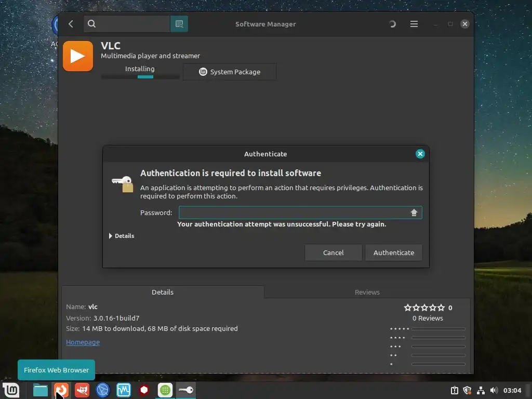The height and width of the screenshot is (399, 532).
Task: Click the keys and padlock icon in the dialog
Action: 123,183
